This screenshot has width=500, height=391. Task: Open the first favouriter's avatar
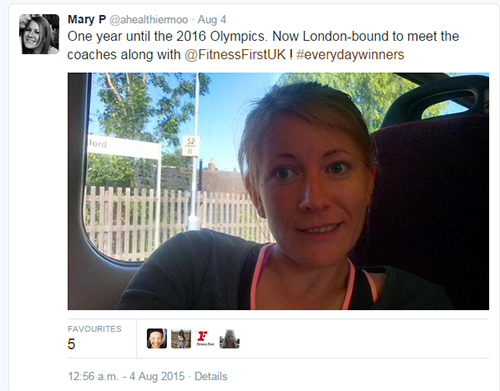[x=157, y=338]
